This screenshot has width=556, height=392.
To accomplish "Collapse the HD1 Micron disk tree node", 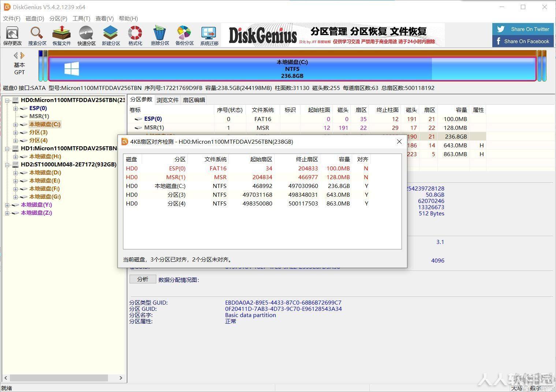I will click(7, 148).
